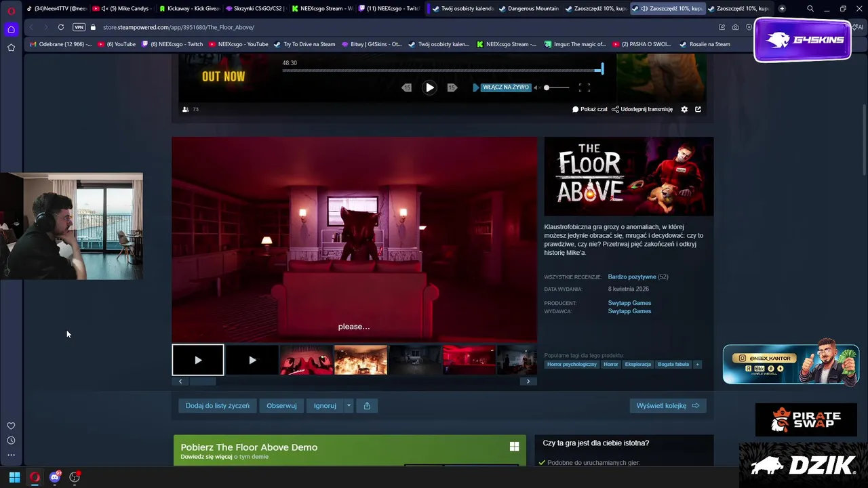Open Bitwy G4Skins bookmark
The image size is (868, 488).
(x=372, y=44)
